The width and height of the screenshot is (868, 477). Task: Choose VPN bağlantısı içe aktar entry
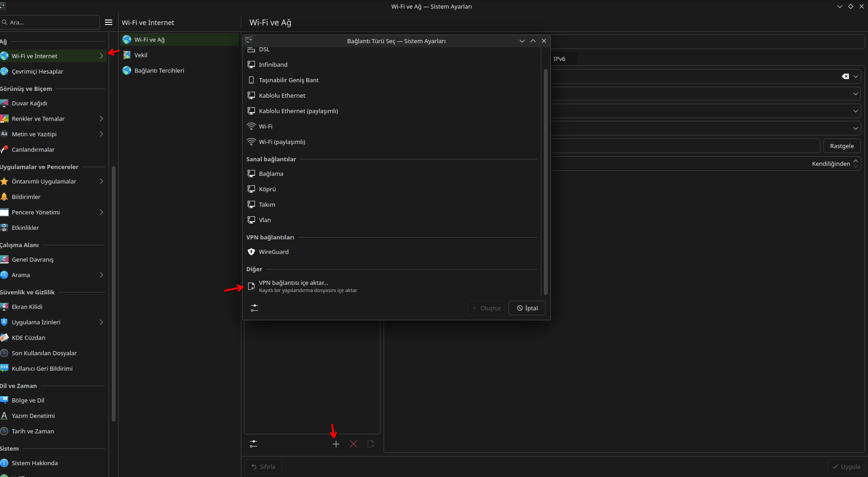coord(392,286)
